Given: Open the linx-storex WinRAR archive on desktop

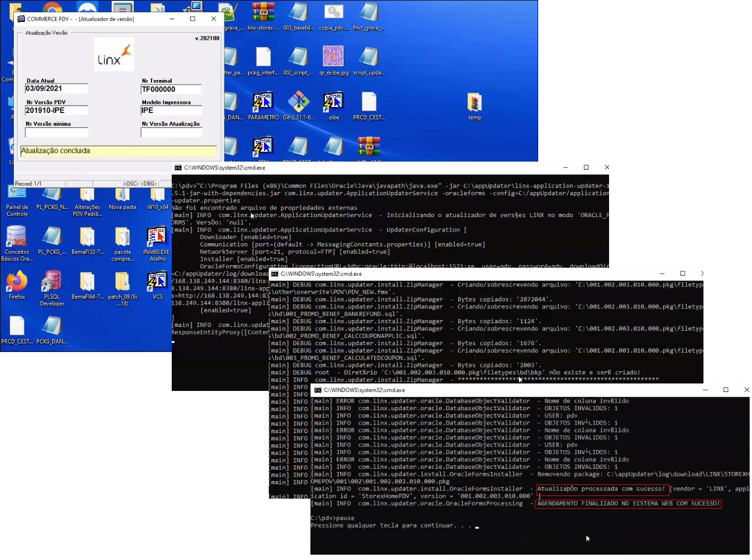Looking at the screenshot, I should click(263, 16).
